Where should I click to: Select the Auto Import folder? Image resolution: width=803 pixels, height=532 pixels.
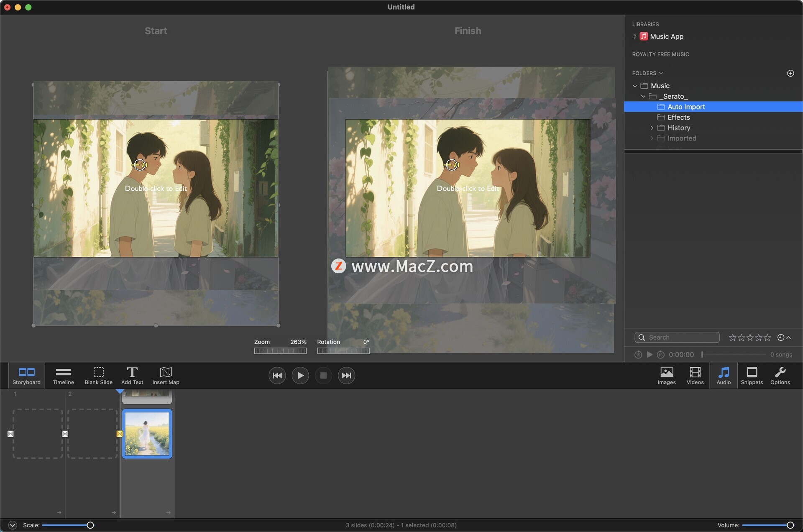713,107
